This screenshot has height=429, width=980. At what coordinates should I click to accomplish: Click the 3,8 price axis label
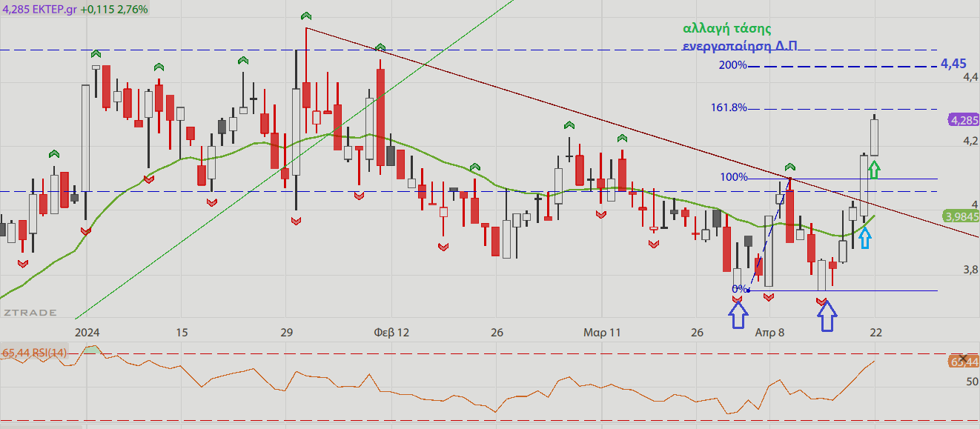pyautogui.click(x=970, y=270)
